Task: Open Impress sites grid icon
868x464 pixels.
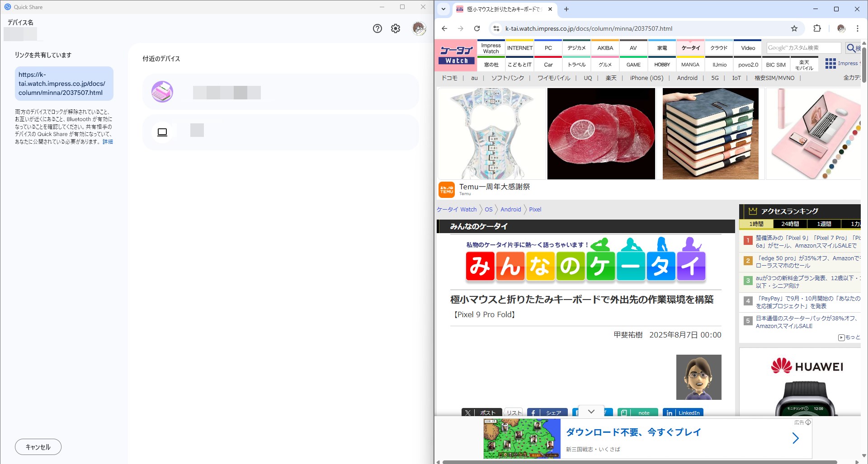Action: point(830,64)
